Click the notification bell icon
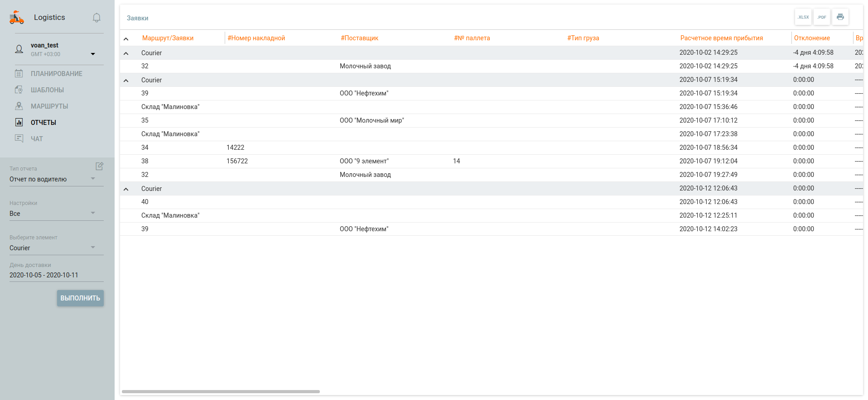 click(96, 18)
